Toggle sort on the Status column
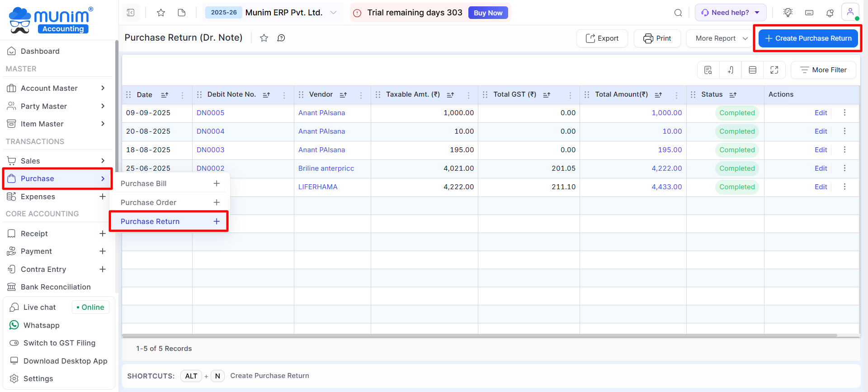 [x=733, y=95]
